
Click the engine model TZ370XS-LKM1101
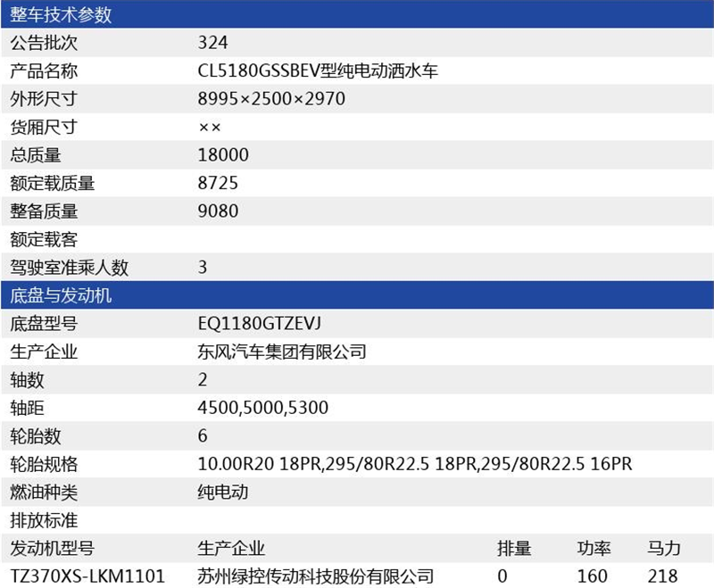click(87, 576)
